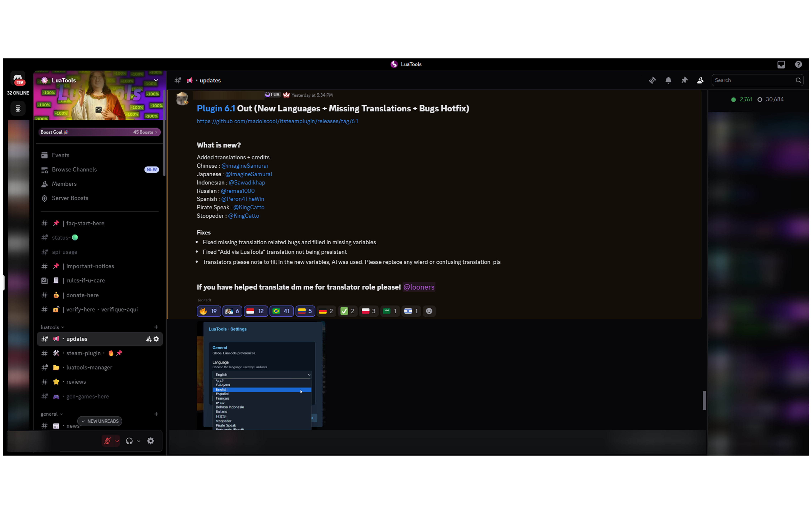Toggle the fire emoji reaction
This screenshot has height=514, width=812.
(208, 311)
